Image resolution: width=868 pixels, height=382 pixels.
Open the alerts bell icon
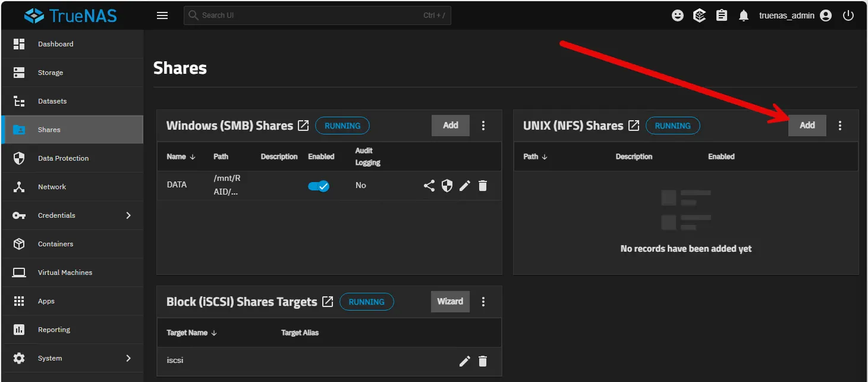coord(744,16)
